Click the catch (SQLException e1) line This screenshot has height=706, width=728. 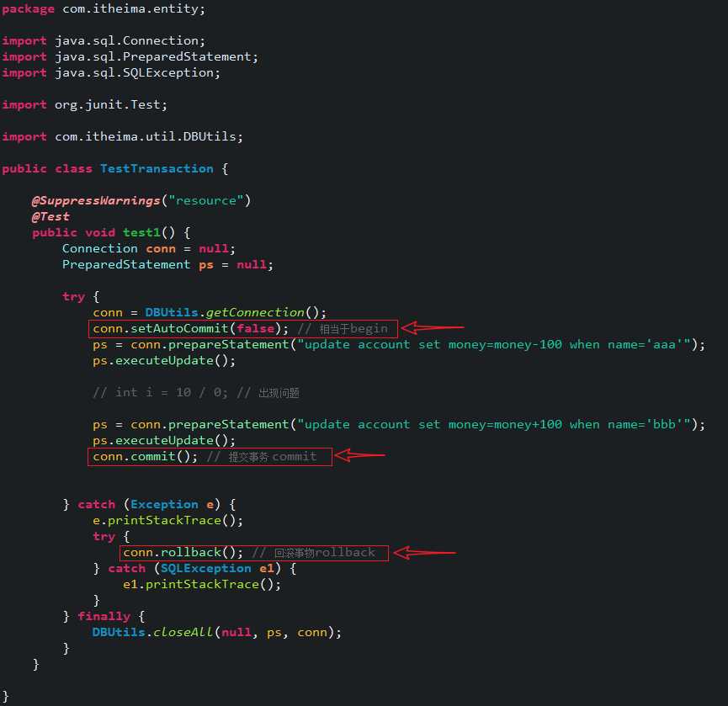[194, 569]
